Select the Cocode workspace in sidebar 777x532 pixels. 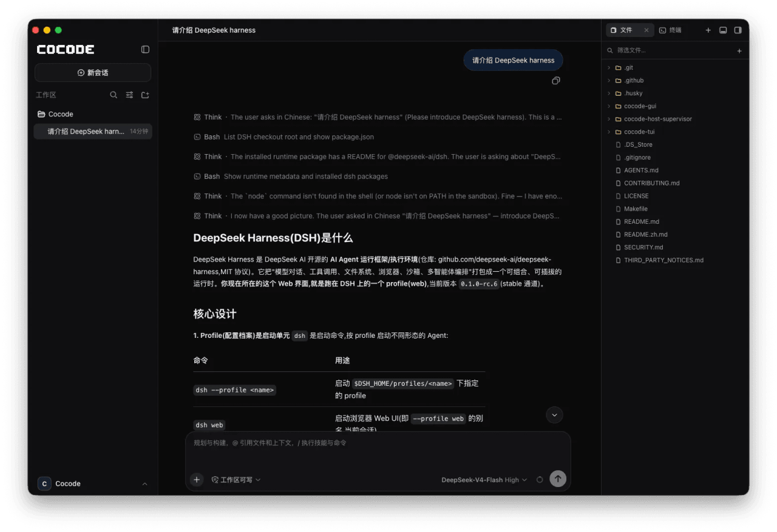click(93, 114)
